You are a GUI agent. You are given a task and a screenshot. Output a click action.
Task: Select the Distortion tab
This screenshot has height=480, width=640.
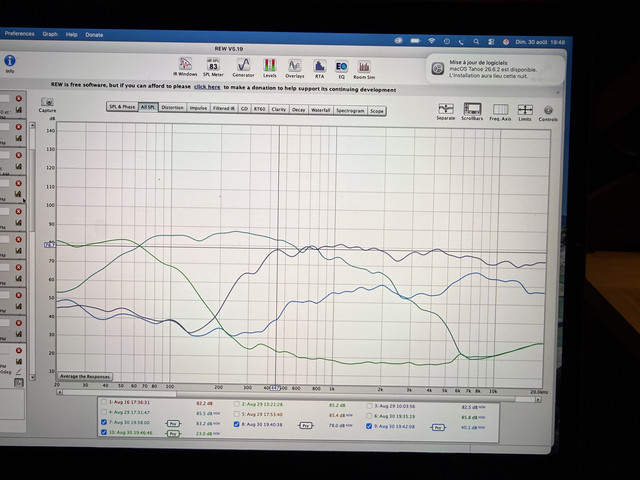point(172,107)
